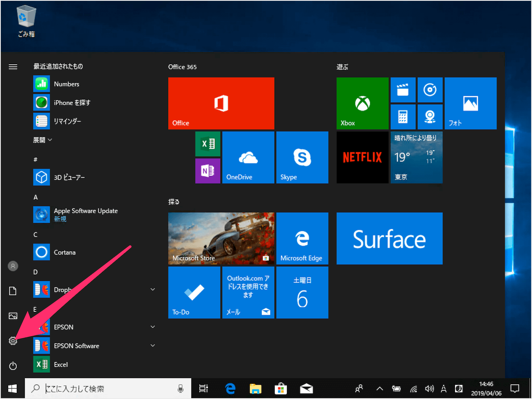The height and width of the screenshot is (399, 532).
Task: Click the taskbar search box
Action: tap(108, 389)
